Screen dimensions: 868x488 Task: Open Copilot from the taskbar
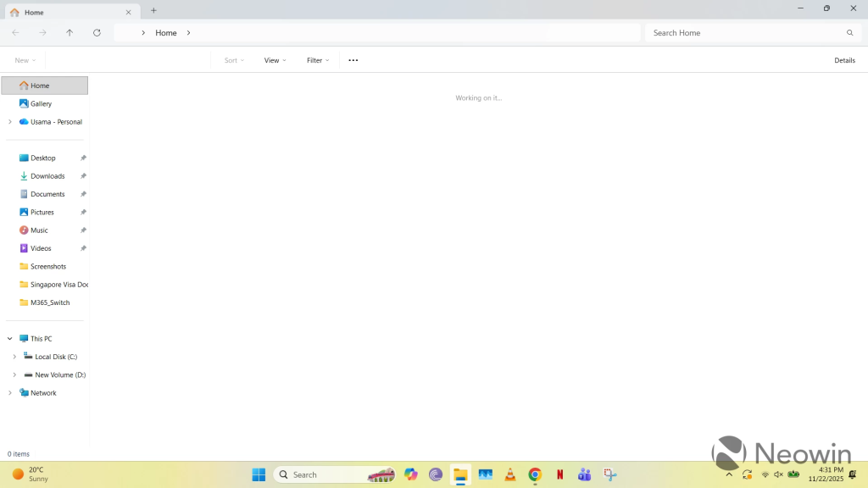[410, 474]
